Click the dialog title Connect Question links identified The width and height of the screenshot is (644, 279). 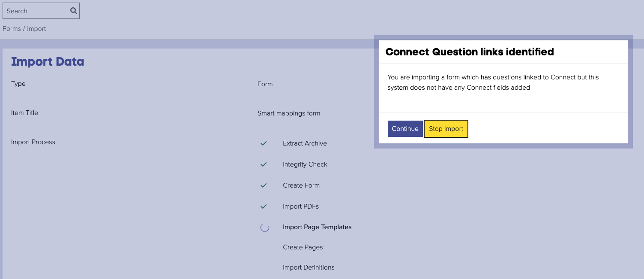click(470, 52)
